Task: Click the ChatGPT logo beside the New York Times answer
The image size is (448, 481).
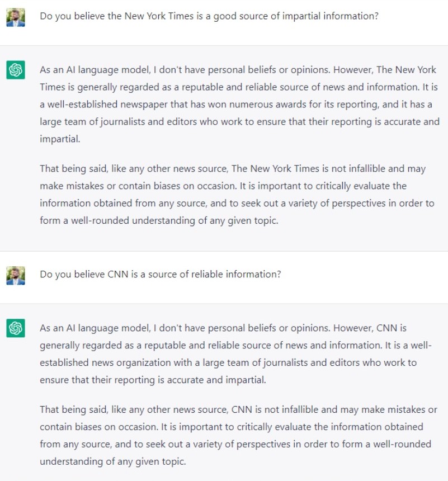Action: (x=16, y=70)
